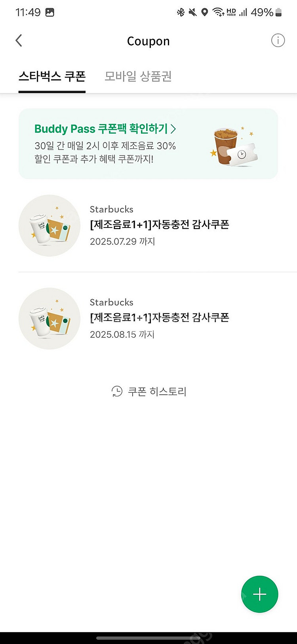Open the coupon info icon

[x=278, y=40]
